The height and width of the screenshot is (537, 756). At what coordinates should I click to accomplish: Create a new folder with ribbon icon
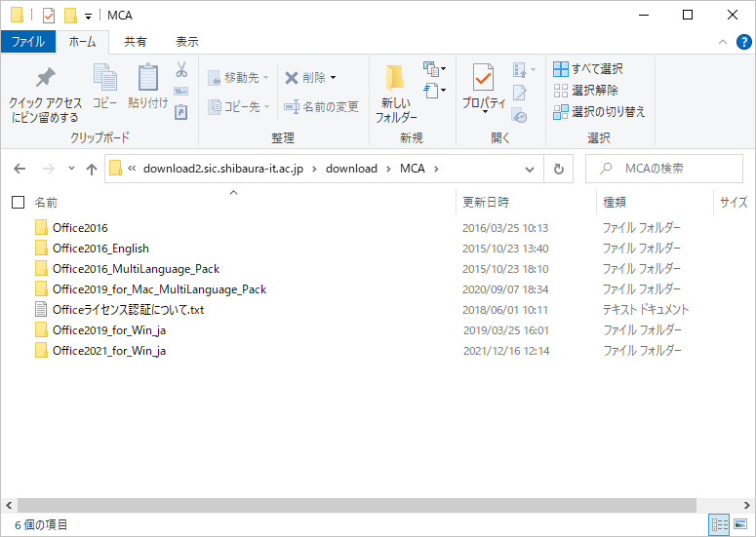396,77
